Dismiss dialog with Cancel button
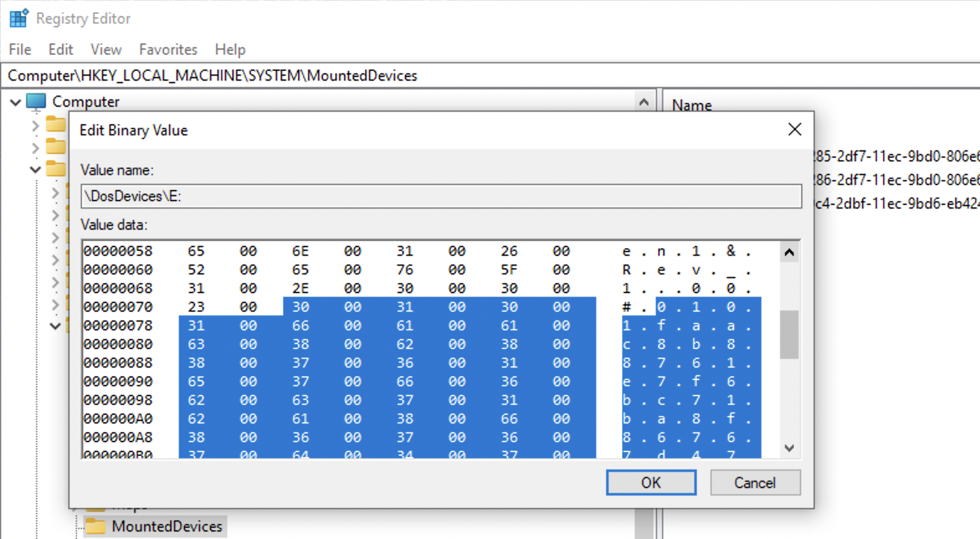Screen dimensions: 980x539 pos(755,482)
